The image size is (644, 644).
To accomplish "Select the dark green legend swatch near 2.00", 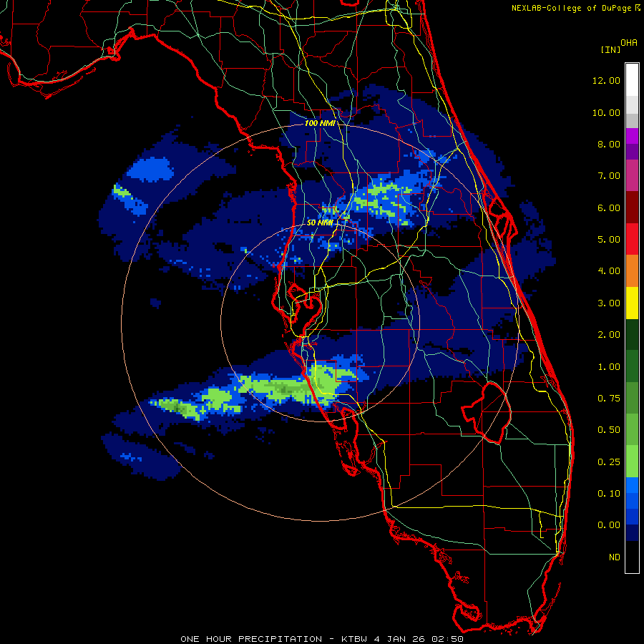I will [632, 335].
